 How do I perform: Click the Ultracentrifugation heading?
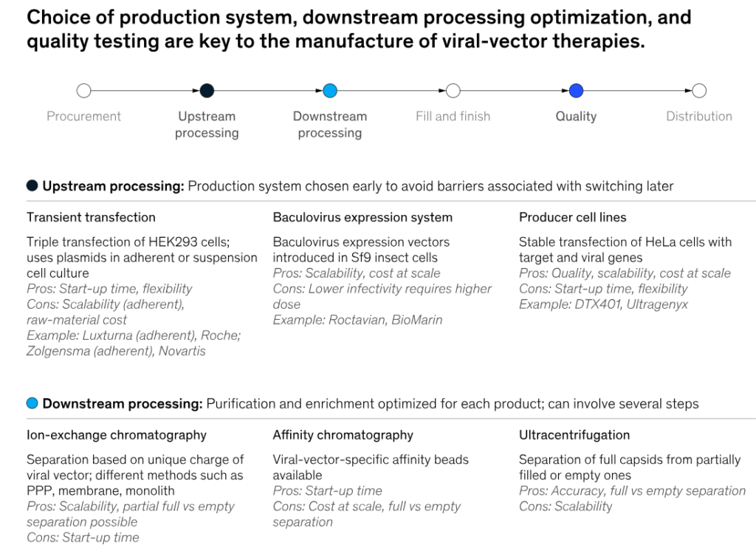tap(574, 435)
